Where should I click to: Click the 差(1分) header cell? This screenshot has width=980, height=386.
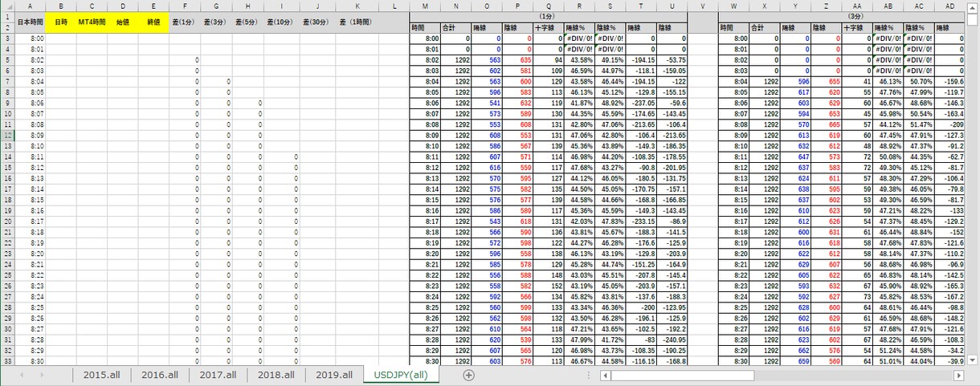coord(185,22)
